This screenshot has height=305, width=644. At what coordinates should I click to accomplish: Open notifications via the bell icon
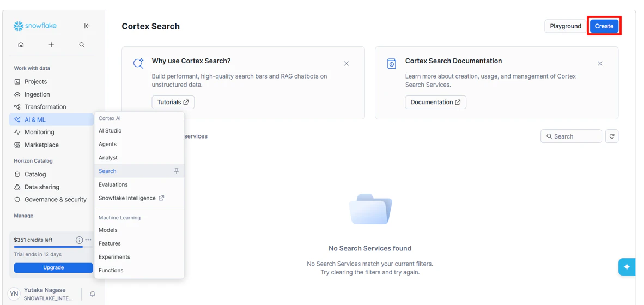93,294
